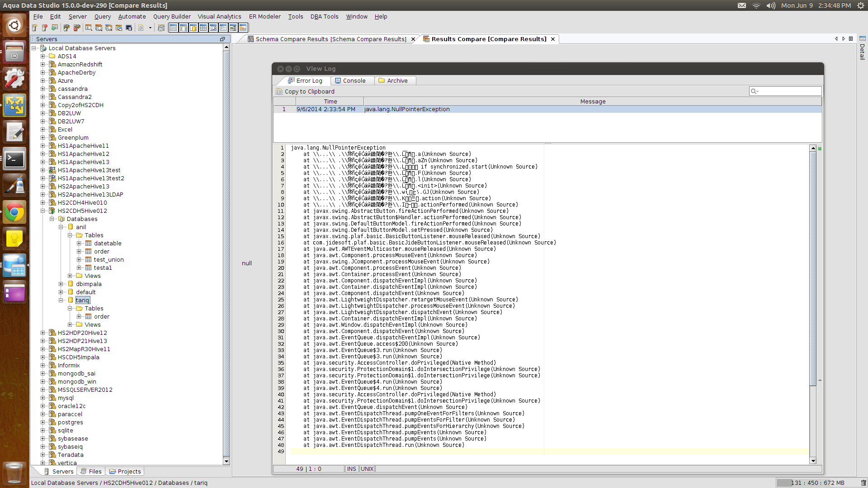This screenshot has width=868, height=488.
Task: Click the script toolbar icon
Action: pos(161,28)
